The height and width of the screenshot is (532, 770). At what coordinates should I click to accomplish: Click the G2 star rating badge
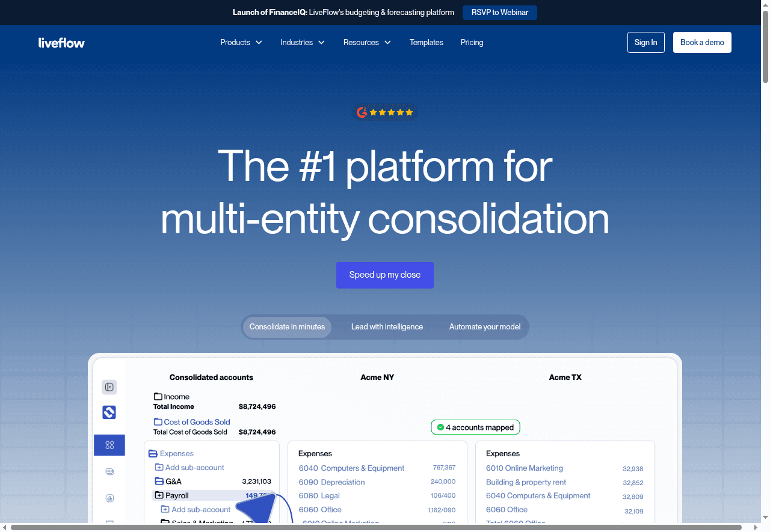pyautogui.click(x=385, y=112)
